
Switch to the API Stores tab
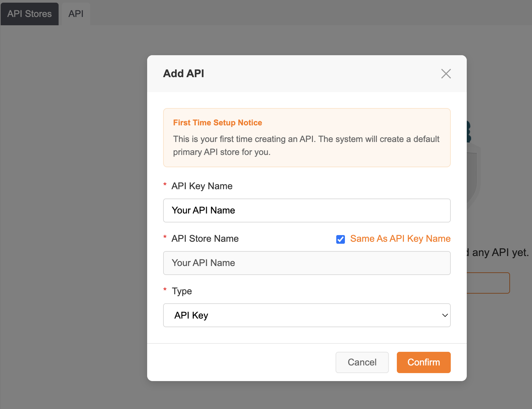29,14
